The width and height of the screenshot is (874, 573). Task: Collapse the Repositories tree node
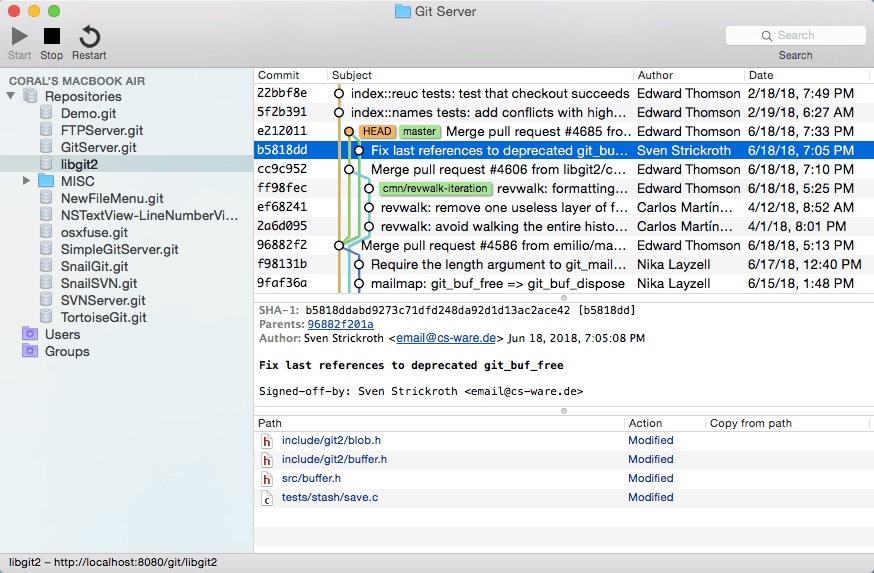pos(11,96)
